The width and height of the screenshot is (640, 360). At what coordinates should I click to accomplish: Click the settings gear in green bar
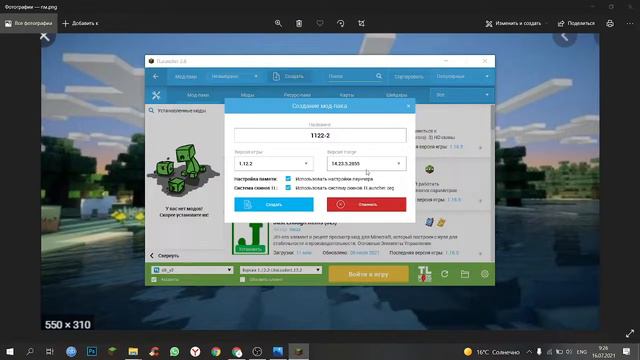[x=484, y=274]
